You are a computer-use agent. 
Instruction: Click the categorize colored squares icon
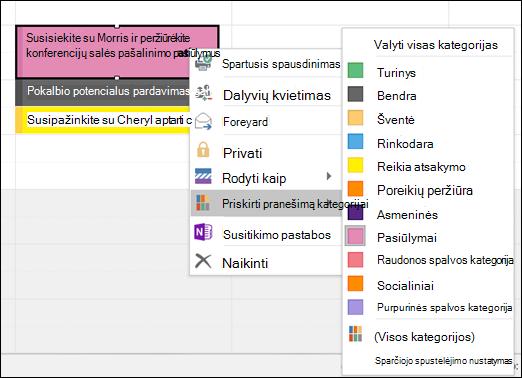coord(203,203)
